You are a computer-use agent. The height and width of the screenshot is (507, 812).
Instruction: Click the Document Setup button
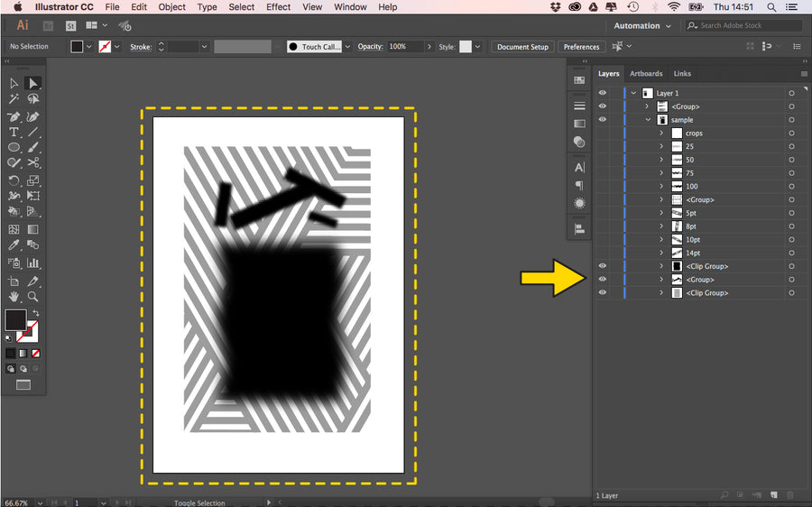coord(522,47)
